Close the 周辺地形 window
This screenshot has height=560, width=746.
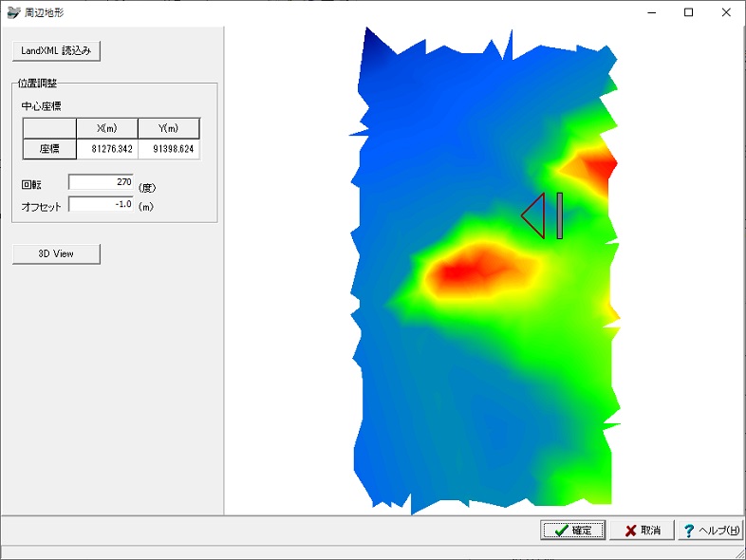pyautogui.click(x=726, y=12)
